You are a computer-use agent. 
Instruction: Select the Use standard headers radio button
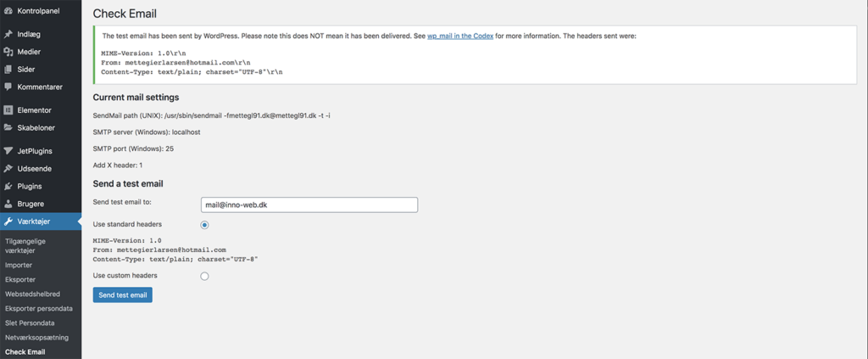[x=205, y=225]
